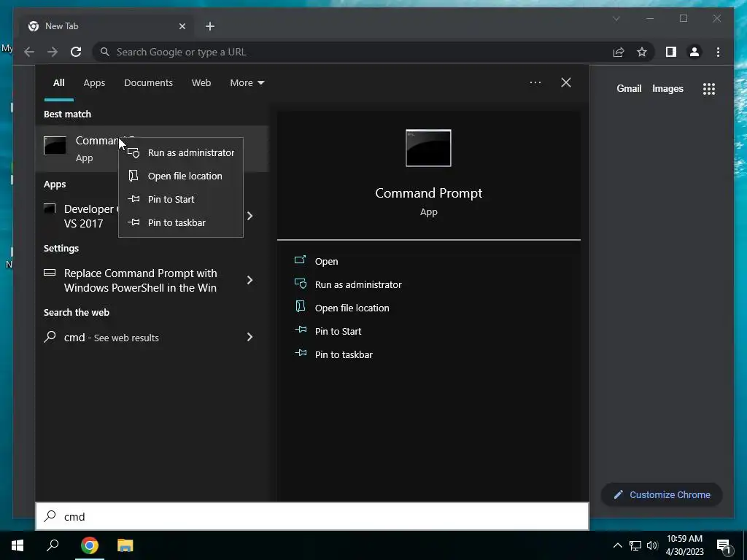Image resolution: width=747 pixels, height=560 pixels.
Task: Open notification center icon
Action: point(724,545)
